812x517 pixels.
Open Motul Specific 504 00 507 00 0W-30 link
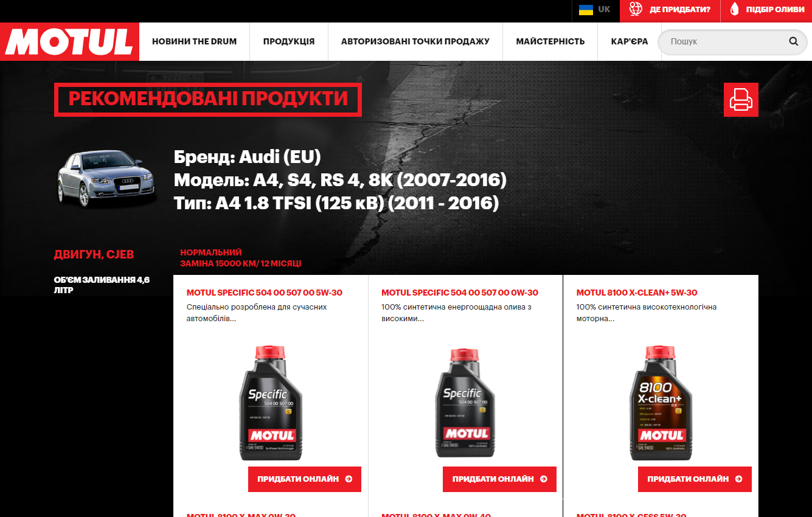coord(460,293)
